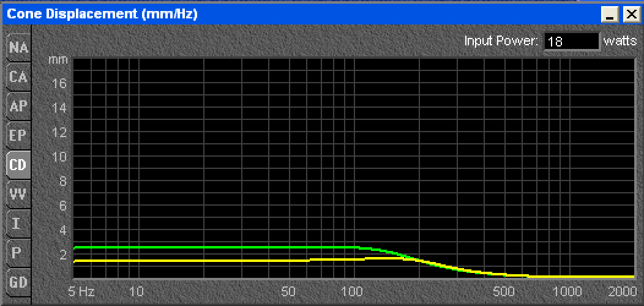This screenshot has width=644, height=306.
Task: Open the VV graph tab
Action: pos(18,194)
